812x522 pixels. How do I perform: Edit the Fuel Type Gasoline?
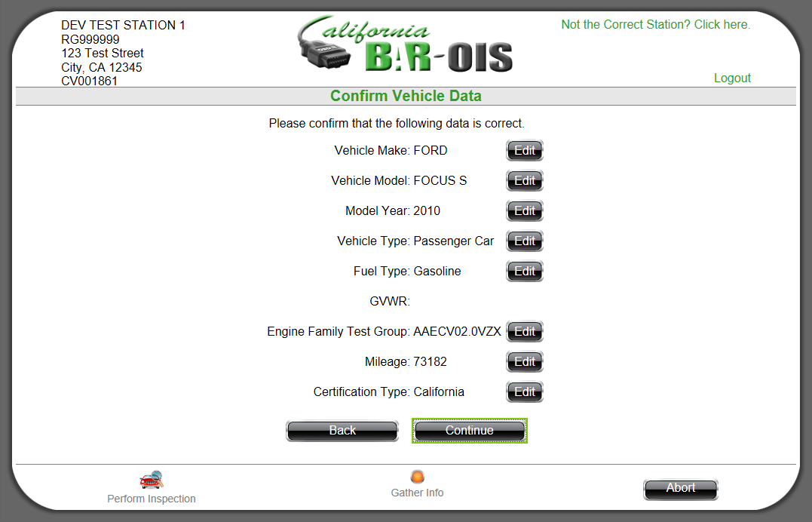pyautogui.click(x=525, y=271)
